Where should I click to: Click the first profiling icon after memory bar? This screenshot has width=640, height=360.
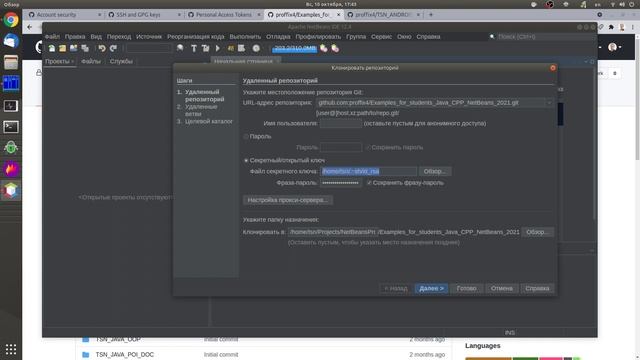coord(324,49)
